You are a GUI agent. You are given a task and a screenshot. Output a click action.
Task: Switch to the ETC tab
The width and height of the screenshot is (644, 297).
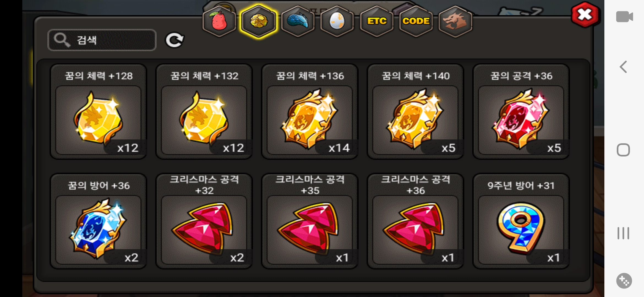[377, 21]
